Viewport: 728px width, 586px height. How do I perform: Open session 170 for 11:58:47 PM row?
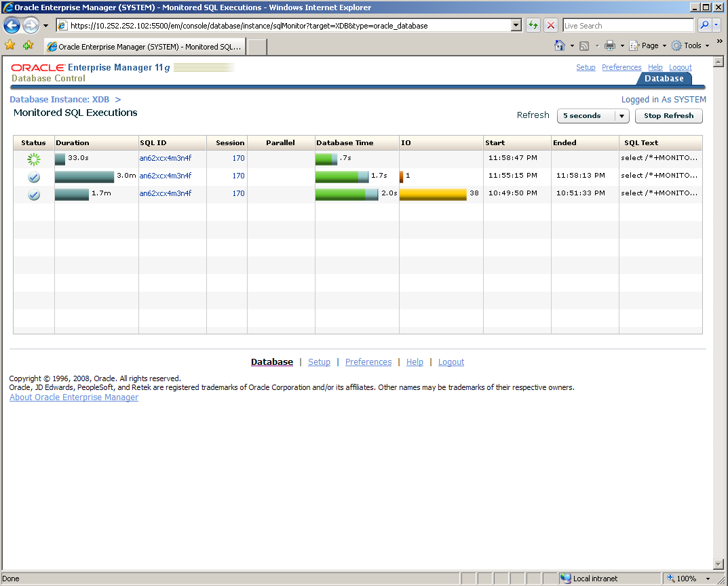coord(238,158)
